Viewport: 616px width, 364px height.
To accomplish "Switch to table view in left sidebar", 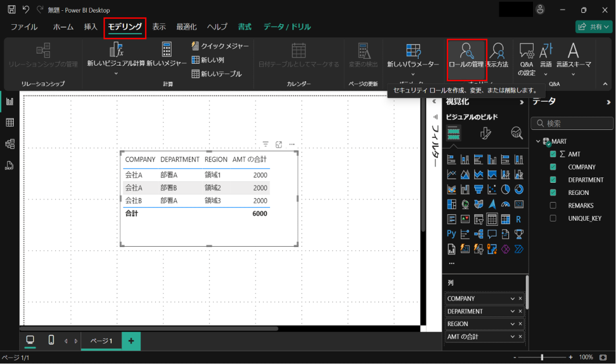I will click(x=10, y=123).
